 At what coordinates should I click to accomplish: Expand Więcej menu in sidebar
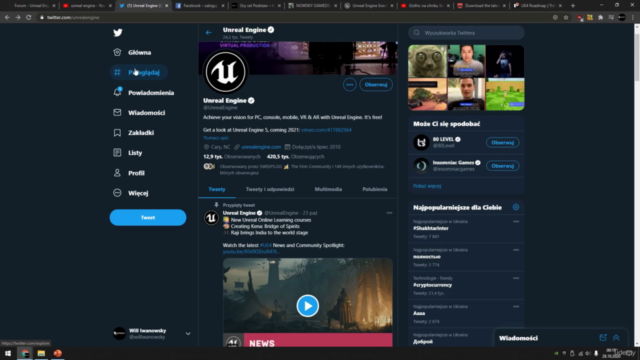(x=131, y=193)
